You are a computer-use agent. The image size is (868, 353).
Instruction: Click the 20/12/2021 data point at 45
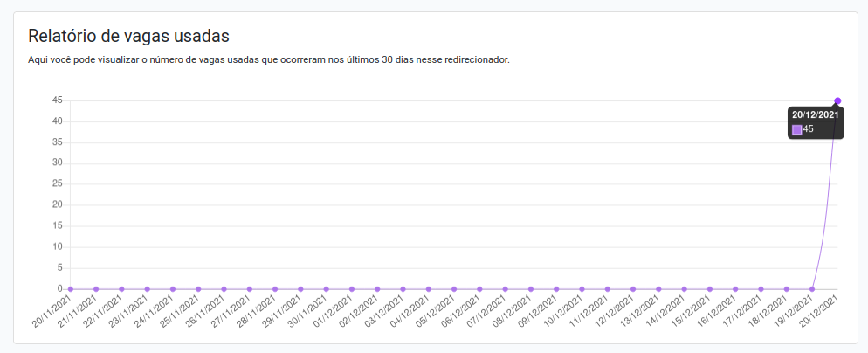point(837,100)
